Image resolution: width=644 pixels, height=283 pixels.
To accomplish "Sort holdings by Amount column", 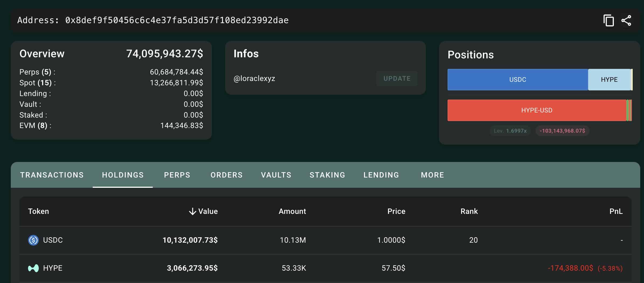I will 292,211.
